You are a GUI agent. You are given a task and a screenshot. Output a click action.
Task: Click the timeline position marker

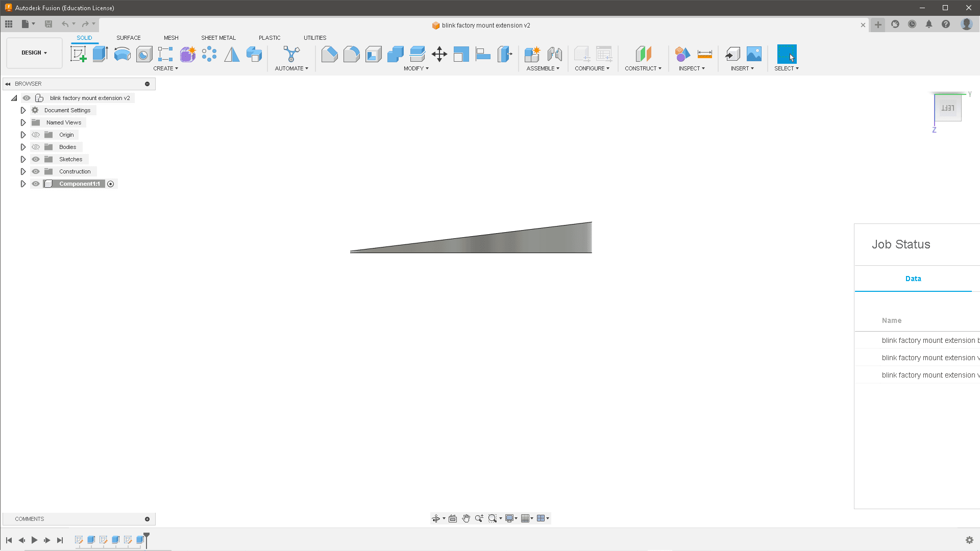pos(146,540)
